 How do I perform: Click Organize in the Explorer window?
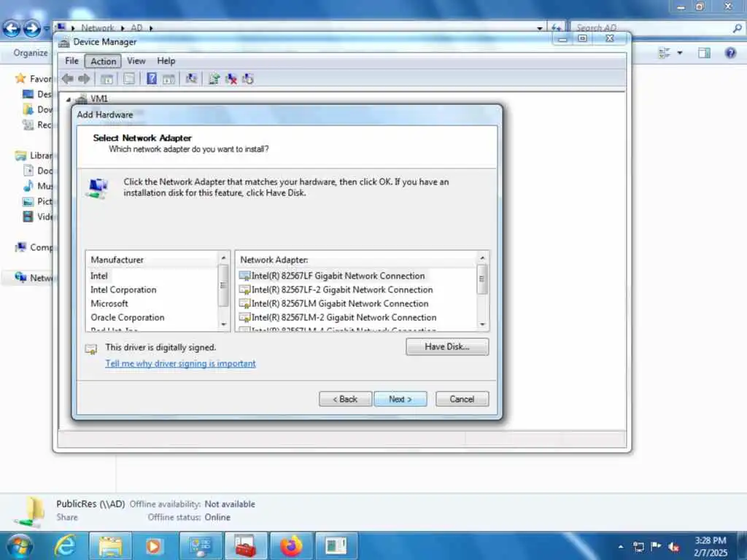tap(31, 52)
